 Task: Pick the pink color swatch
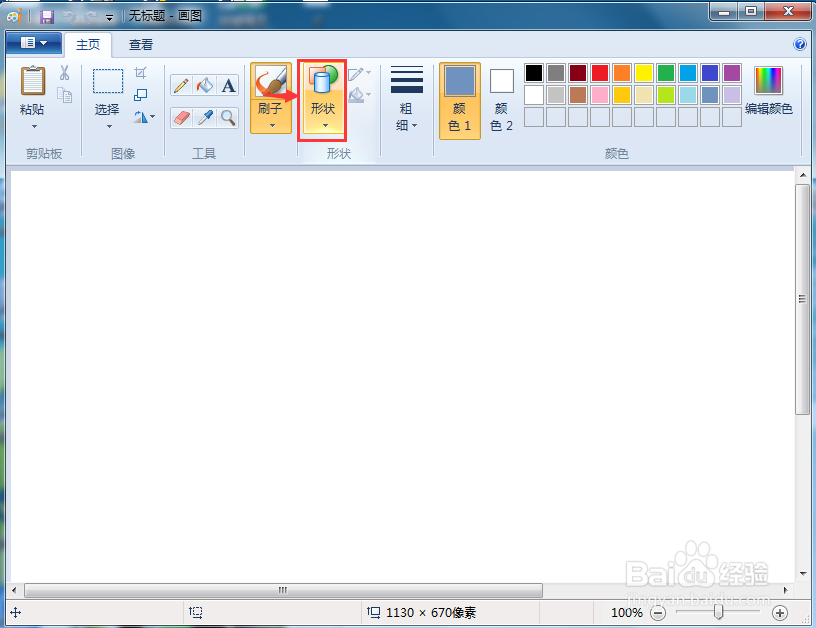tap(600, 95)
